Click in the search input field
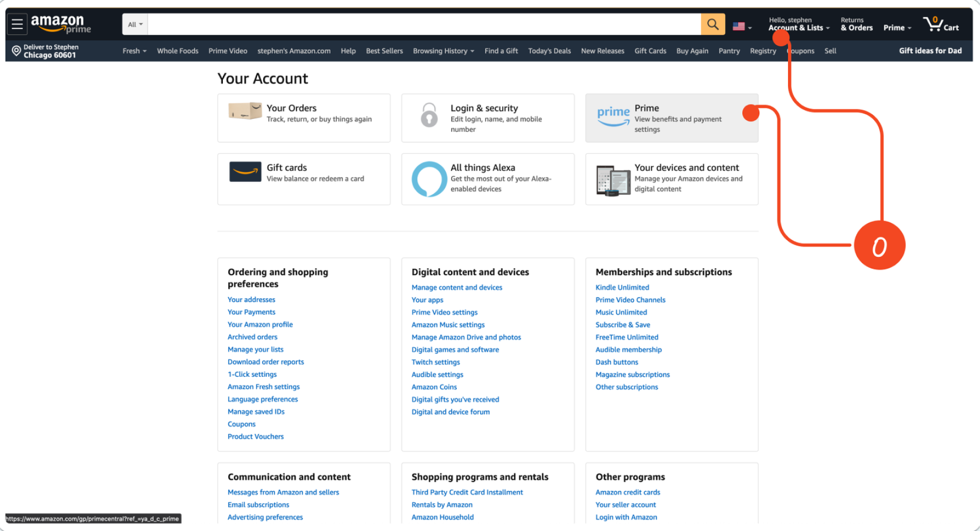Screen dimensions: 980x531 [424, 24]
